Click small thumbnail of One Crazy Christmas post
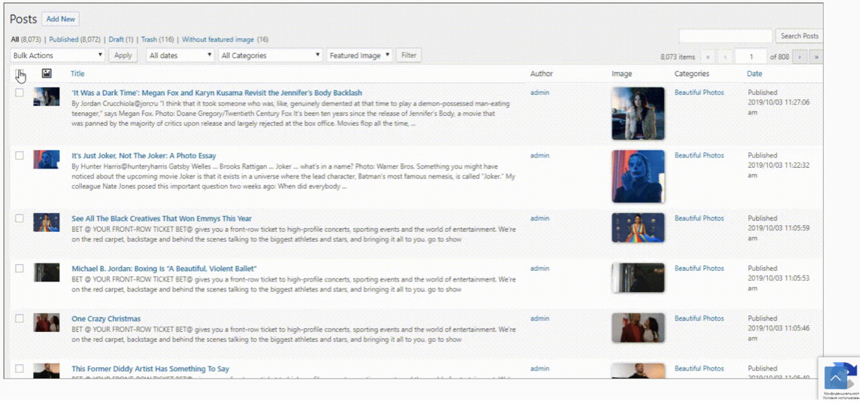 (x=47, y=322)
